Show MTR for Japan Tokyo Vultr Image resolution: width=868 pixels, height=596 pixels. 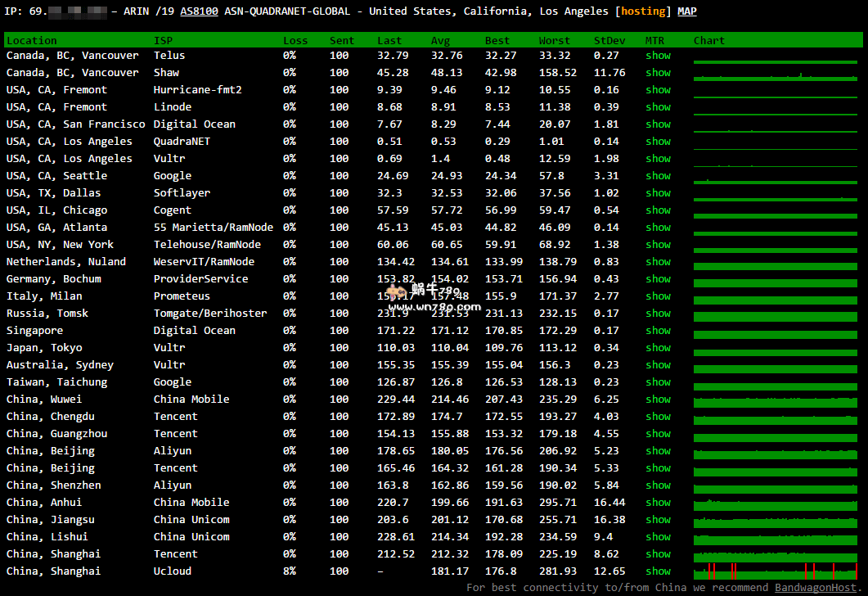658,348
